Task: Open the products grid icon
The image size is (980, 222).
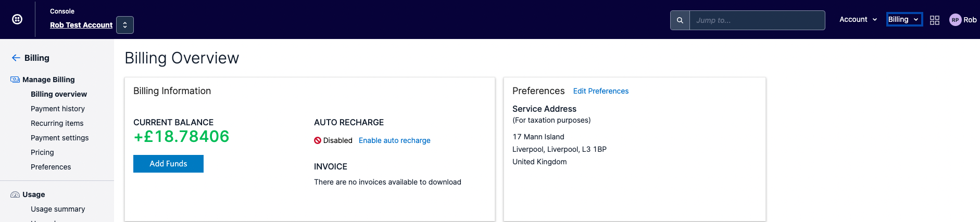Action: click(935, 20)
